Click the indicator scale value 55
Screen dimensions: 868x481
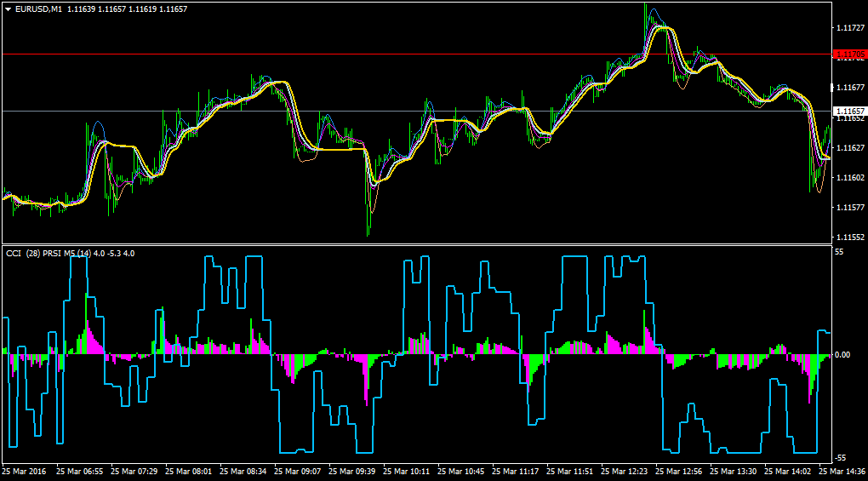[x=839, y=252]
